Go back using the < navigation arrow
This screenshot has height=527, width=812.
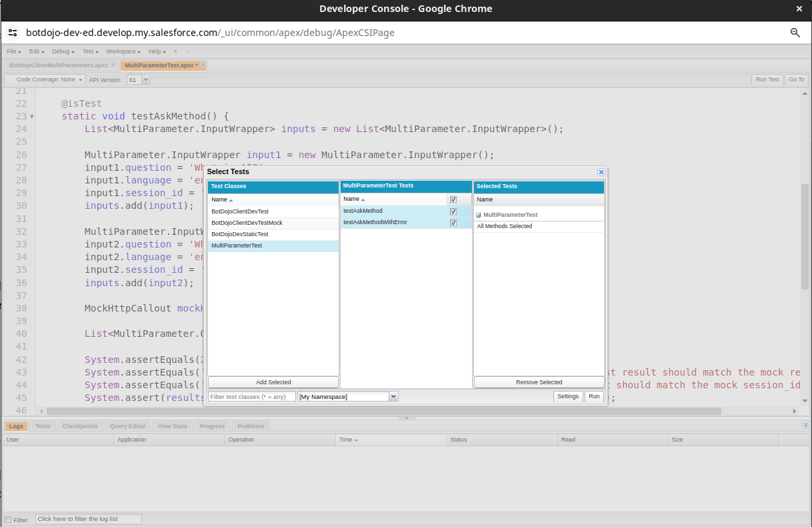[x=175, y=51]
